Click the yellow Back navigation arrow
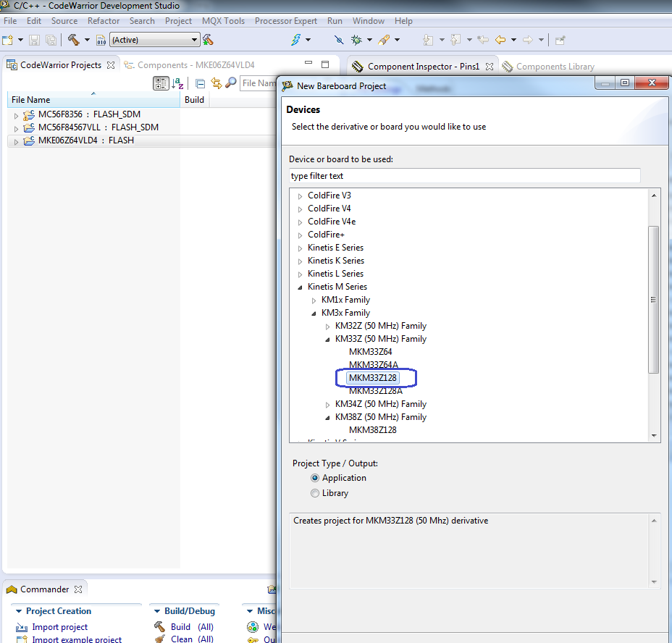This screenshot has height=643, width=672. pos(500,40)
